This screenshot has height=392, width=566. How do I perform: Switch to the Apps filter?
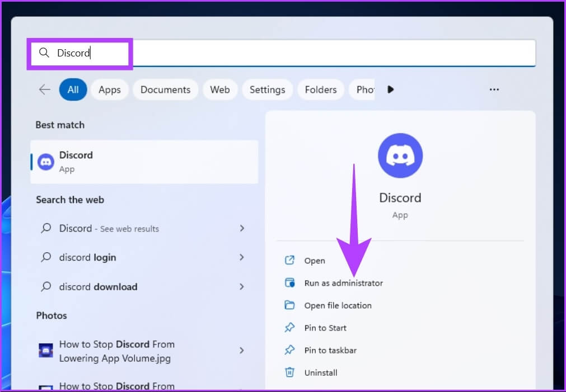tap(110, 89)
